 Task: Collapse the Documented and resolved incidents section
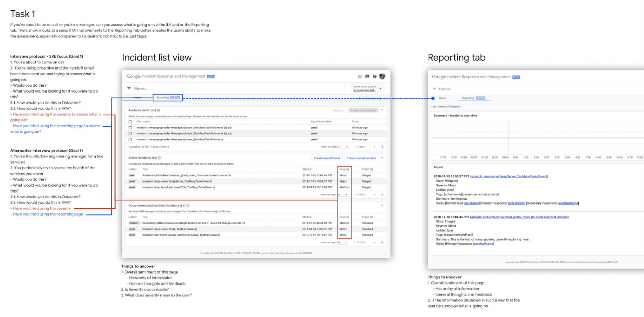point(382,205)
